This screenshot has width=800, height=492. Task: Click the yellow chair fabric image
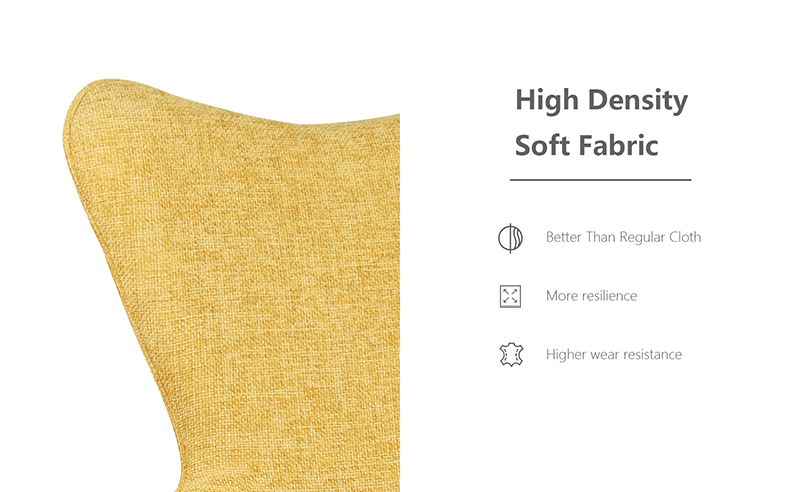[x=233, y=286]
